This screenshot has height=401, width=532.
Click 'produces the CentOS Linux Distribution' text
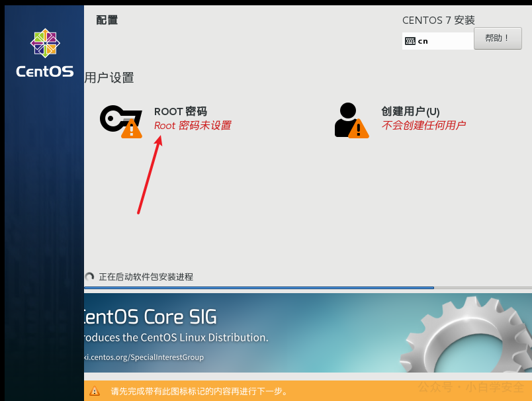pos(177,337)
